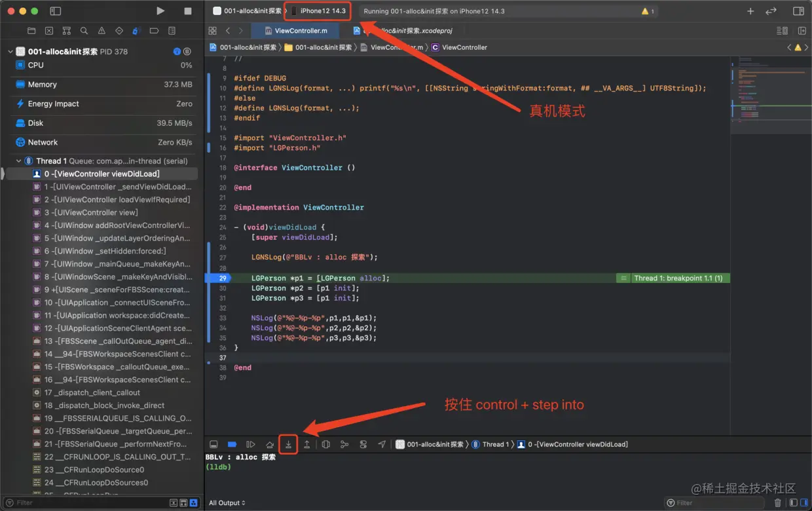Click the blue process info icon
The width and height of the screenshot is (812, 511).
click(177, 51)
